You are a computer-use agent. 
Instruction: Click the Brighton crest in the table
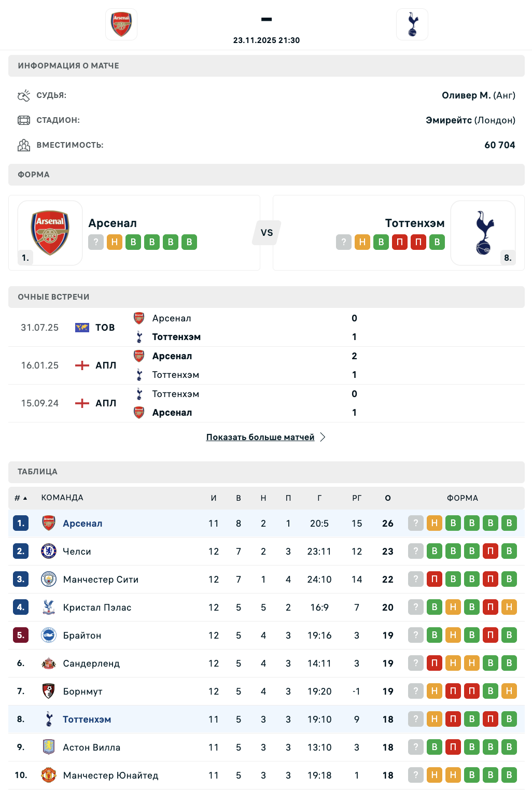49,635
